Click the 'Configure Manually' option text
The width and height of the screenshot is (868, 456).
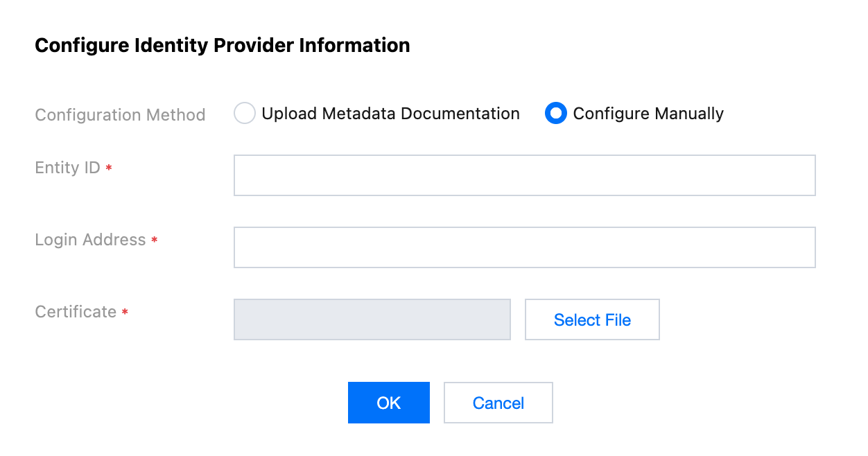(x=648, y=114)
